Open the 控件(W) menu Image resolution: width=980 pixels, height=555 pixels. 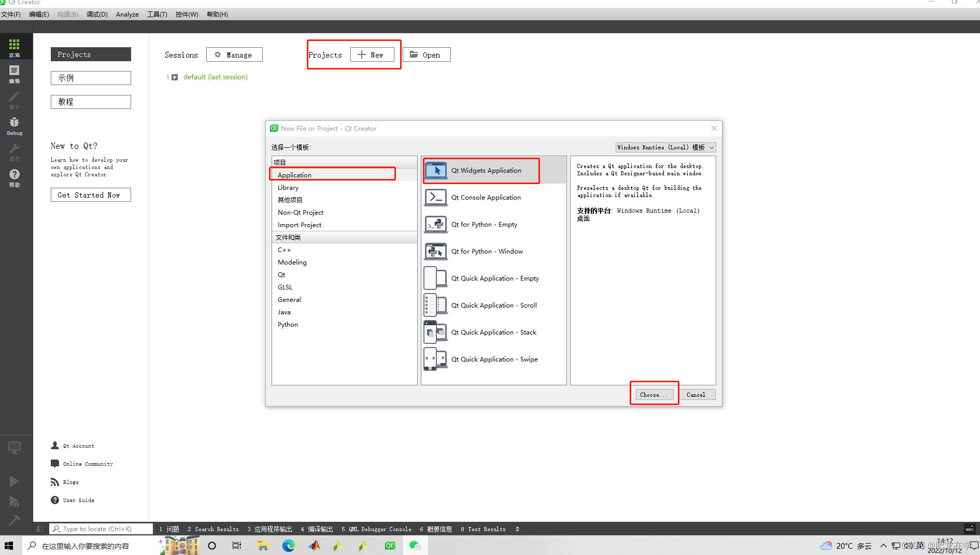(187, 14)
